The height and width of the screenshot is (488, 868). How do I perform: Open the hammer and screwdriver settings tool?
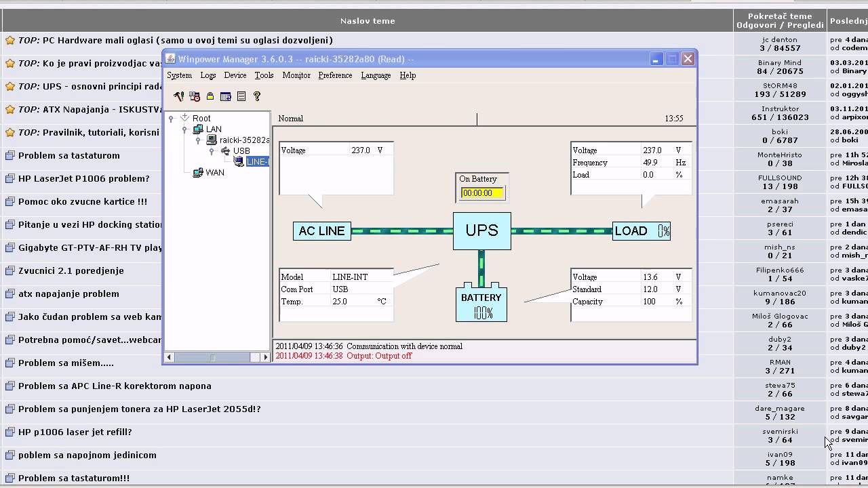(x=178, y=97)
